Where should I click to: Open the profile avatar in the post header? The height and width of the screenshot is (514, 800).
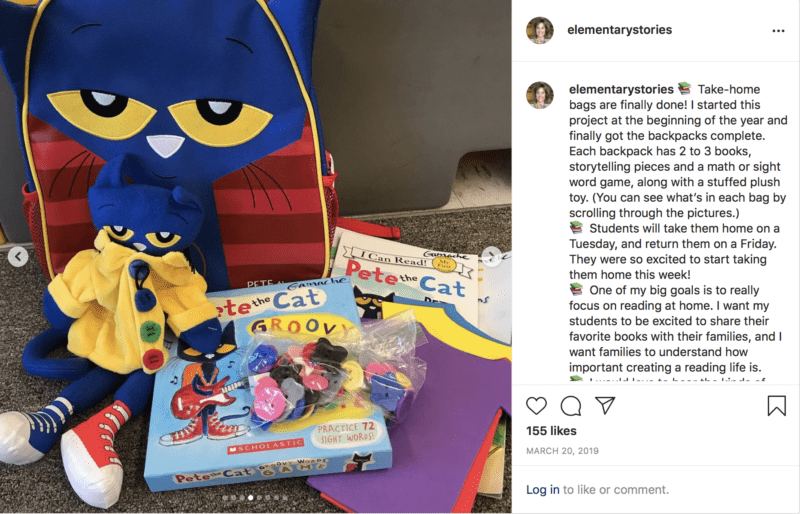540,30
